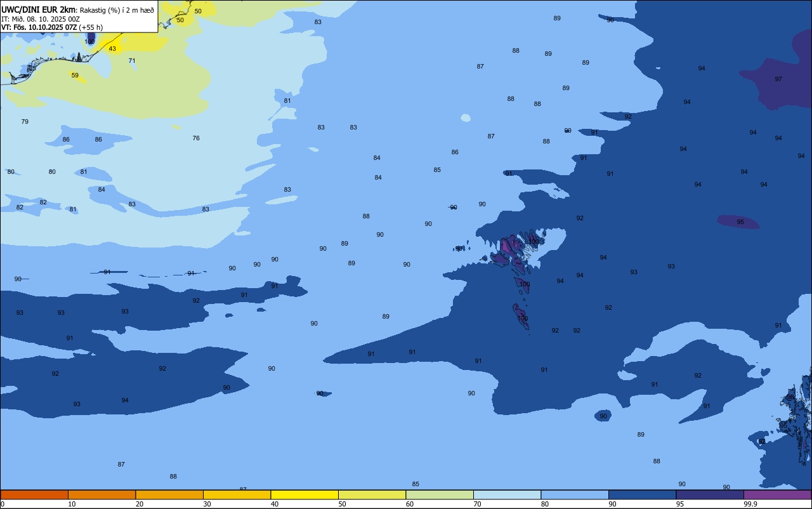Click the 'Rakastig (%) í 2 m hæð' label
This screenshot has width=812, height=509.
coord(117,10)
